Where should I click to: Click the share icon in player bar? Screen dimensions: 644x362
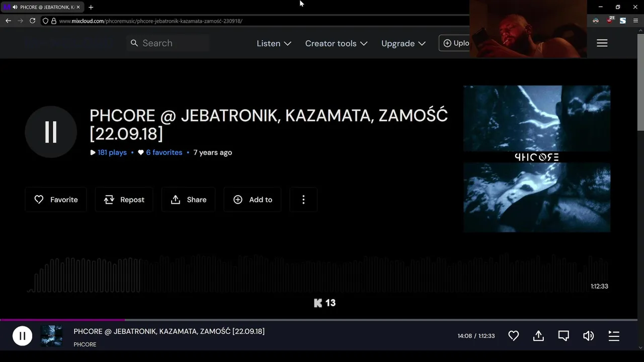coord(538,336)
